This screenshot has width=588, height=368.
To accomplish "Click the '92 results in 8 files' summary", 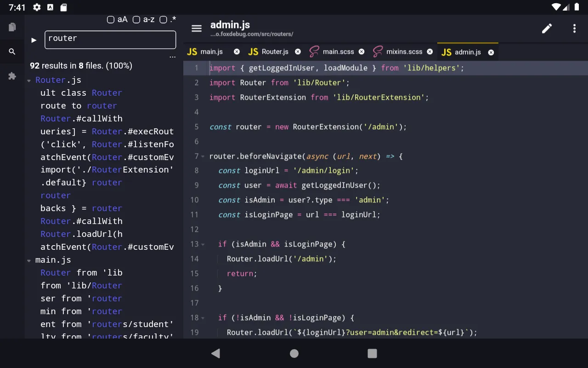I will coord(81,66).
